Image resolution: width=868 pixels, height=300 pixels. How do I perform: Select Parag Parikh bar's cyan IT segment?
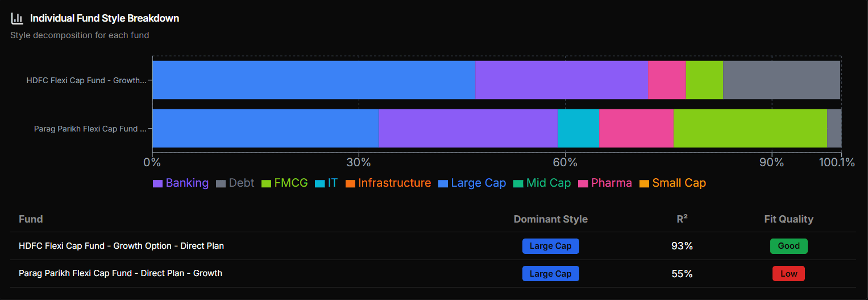(x=578, y=129)
